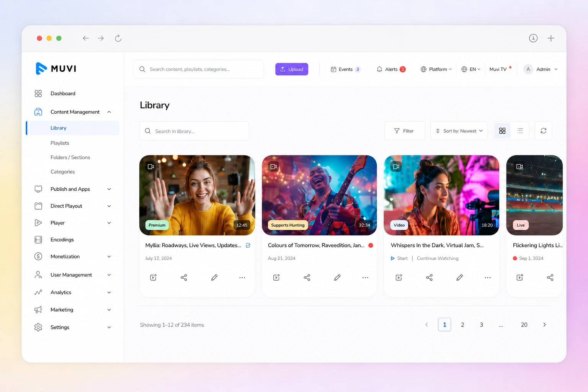Click the pencil edit icon under Colours of Tomorrow
The width and height of the screenshot is (588, 392).
pyautogui.click(x=337, y=278)
